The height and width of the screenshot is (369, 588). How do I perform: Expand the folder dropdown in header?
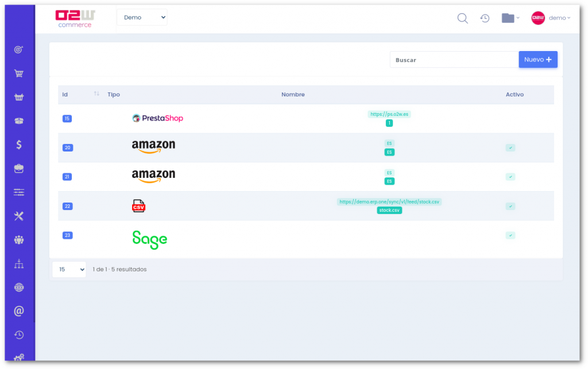[510, 18]
